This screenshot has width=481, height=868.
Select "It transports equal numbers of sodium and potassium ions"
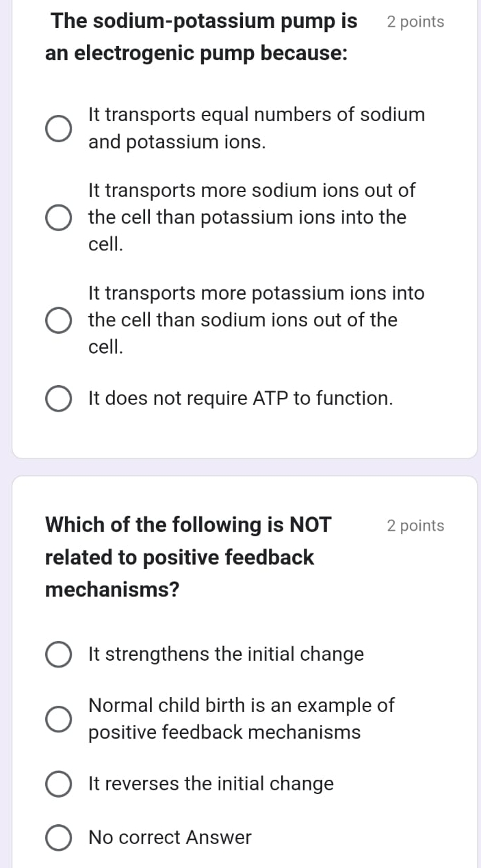(x=58, y=127)
